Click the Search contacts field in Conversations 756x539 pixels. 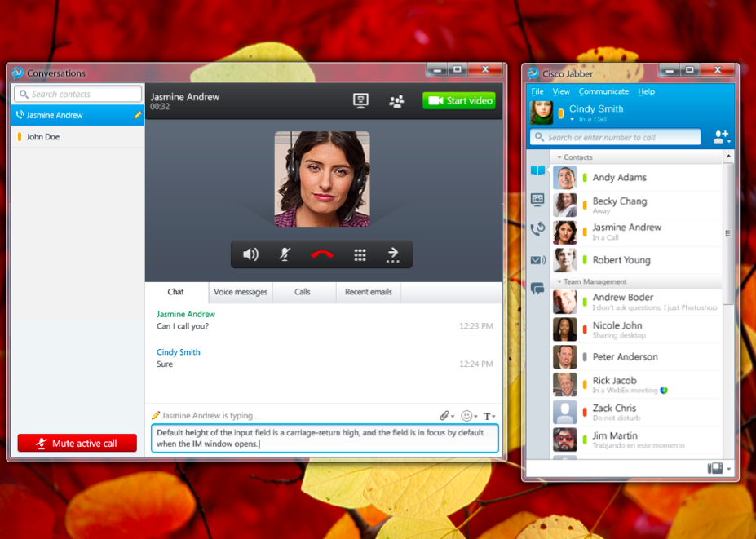tap(77, 94)
